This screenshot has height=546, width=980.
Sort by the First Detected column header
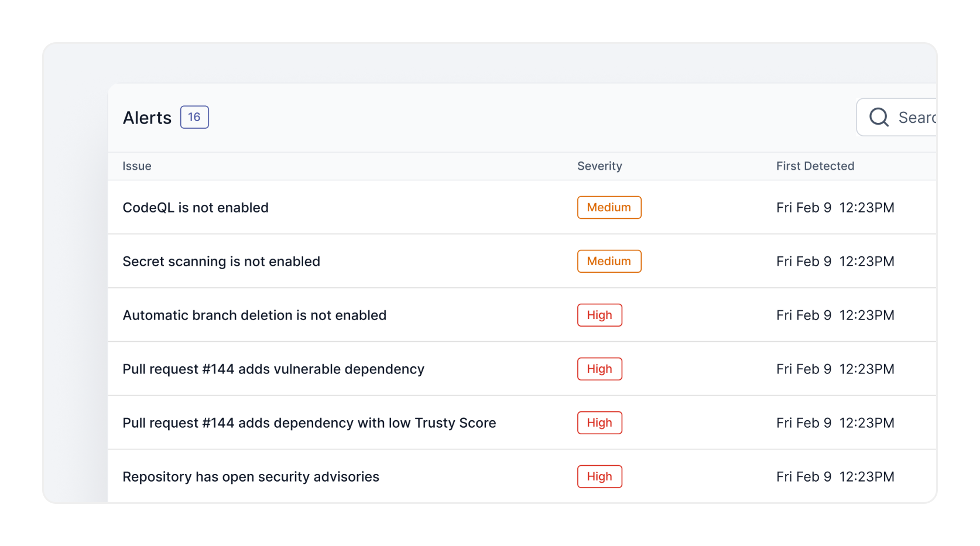click(815, 166)
